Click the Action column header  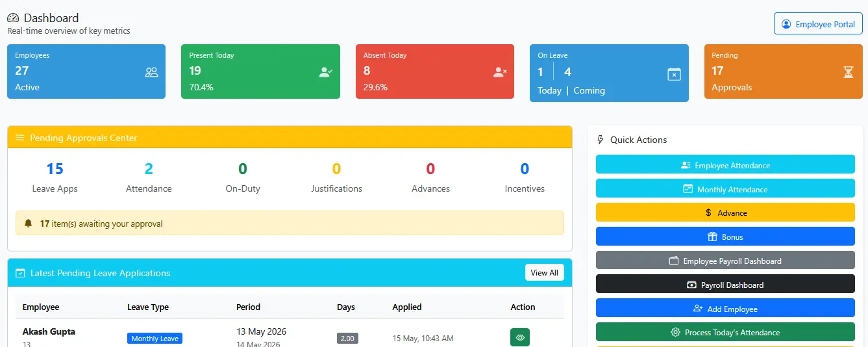[x=523, y=307]
